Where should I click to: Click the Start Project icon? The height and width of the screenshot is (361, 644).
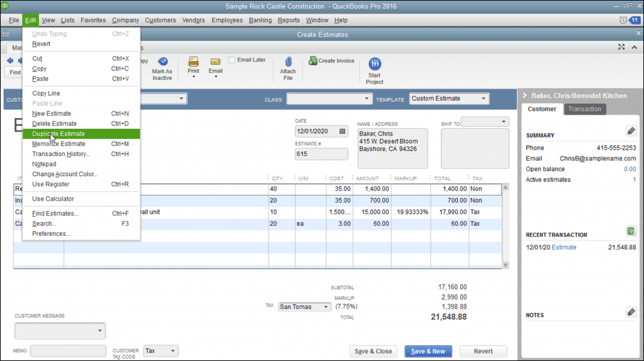pos(375,64)
